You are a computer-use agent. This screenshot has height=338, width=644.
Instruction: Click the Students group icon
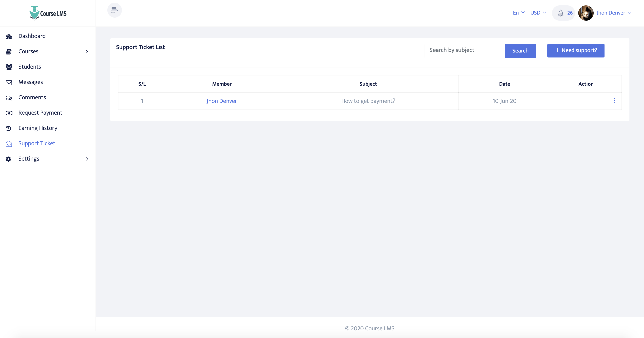(9, 67)
